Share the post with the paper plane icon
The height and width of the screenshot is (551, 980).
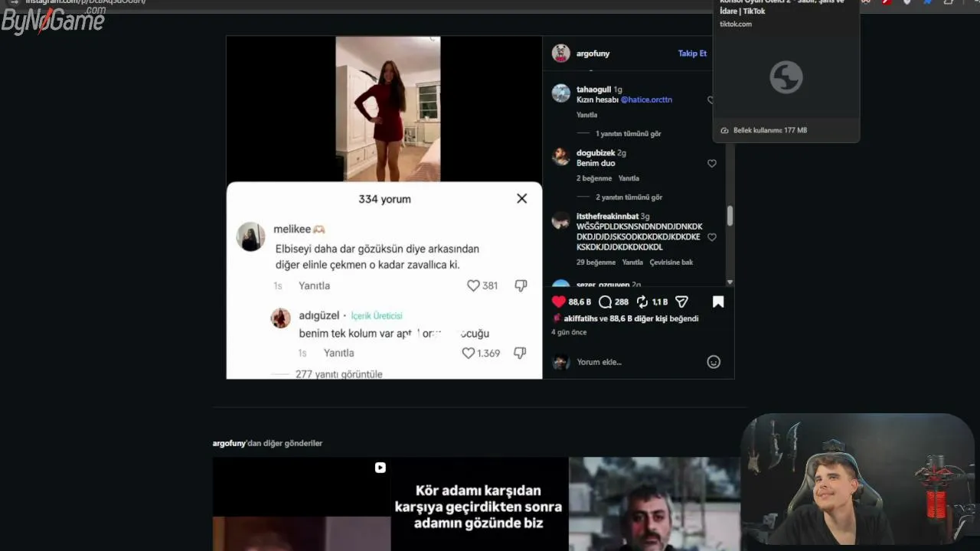coord(681,302)
